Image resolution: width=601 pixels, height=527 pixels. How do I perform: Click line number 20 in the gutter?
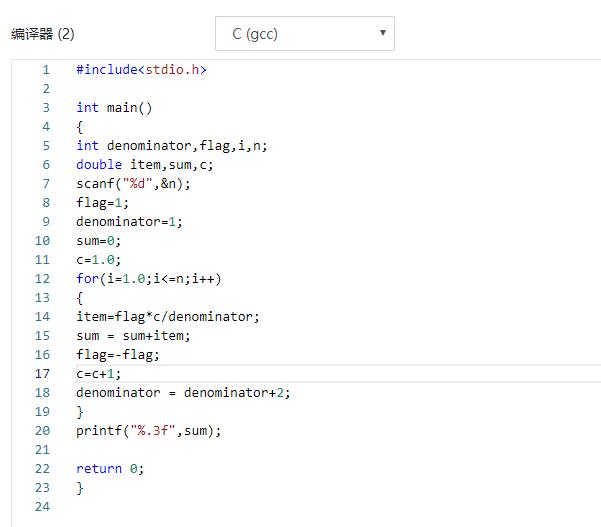(x=42, y=431)
